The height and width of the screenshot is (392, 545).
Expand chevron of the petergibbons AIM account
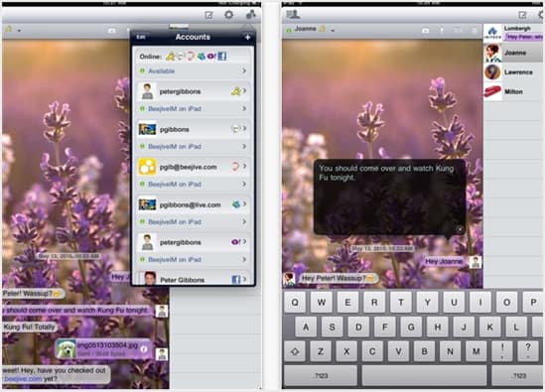[x=244, y=91]
